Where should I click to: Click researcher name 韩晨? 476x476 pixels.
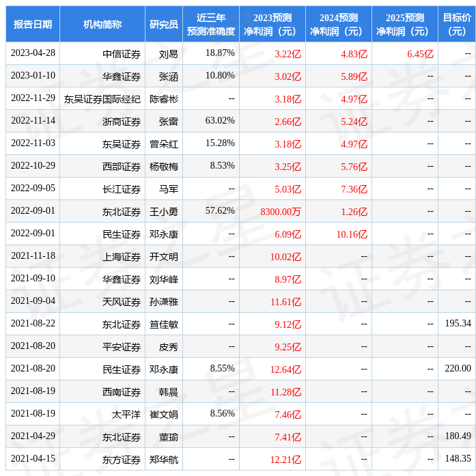click(x=169, y=392)
